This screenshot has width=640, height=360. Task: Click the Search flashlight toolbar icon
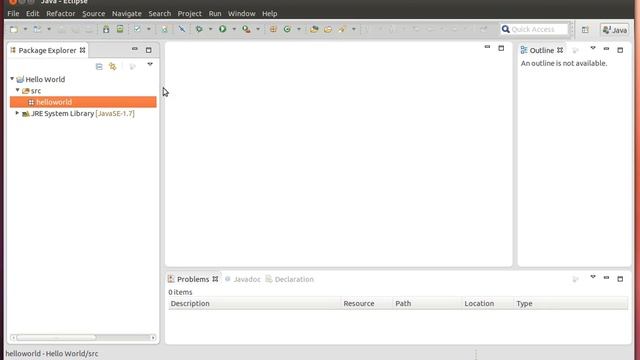pyautogui.click(x=342, y=29)
